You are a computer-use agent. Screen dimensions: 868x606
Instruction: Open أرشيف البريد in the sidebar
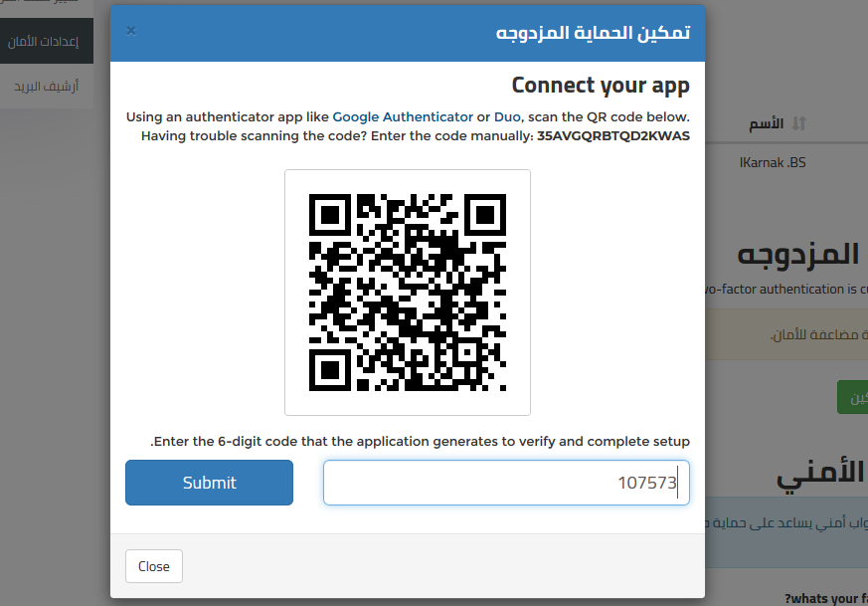point(46,87)
